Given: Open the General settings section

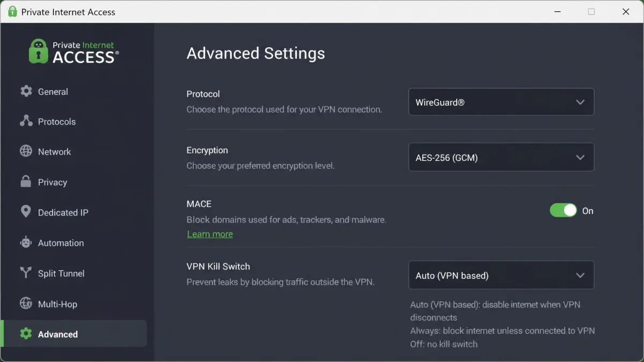Looking at the screenshot, I should pyautogui.click(x=75, y=91).
